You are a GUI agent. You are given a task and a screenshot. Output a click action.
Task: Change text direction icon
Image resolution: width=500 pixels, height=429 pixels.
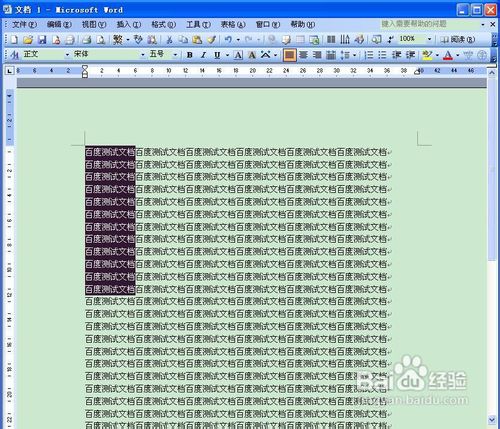click(x=345, y=40)
